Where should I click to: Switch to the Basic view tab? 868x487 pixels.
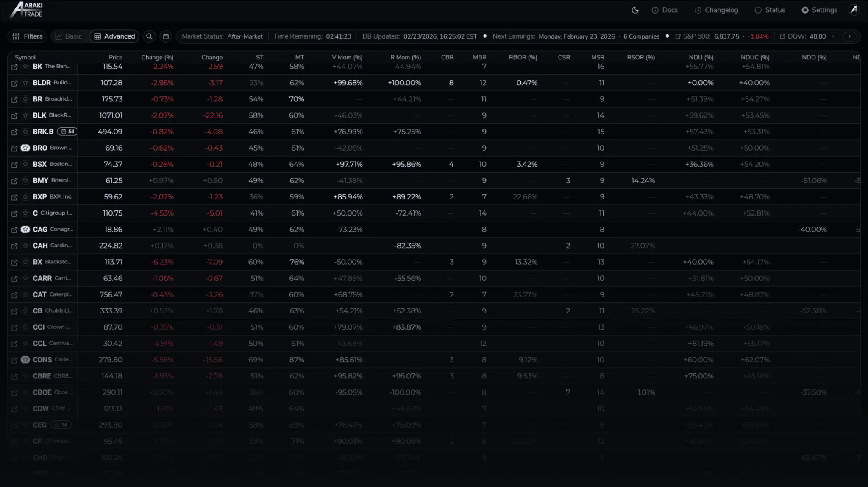pos(69,36)
